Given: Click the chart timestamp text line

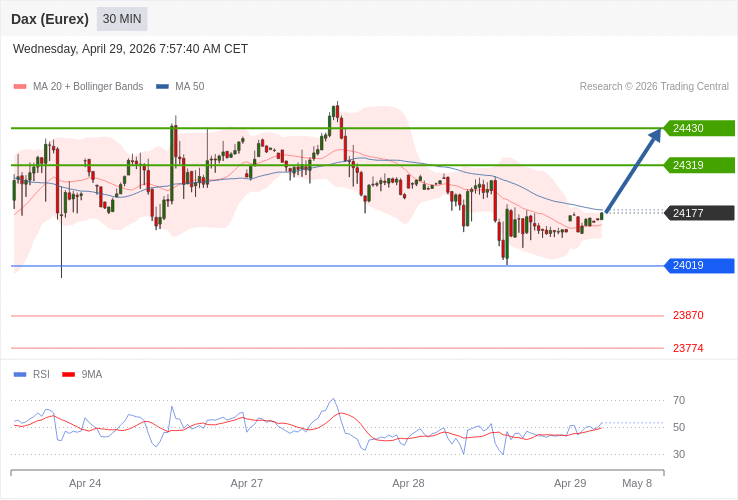Looking at the screenshot, I should point(130,49).
